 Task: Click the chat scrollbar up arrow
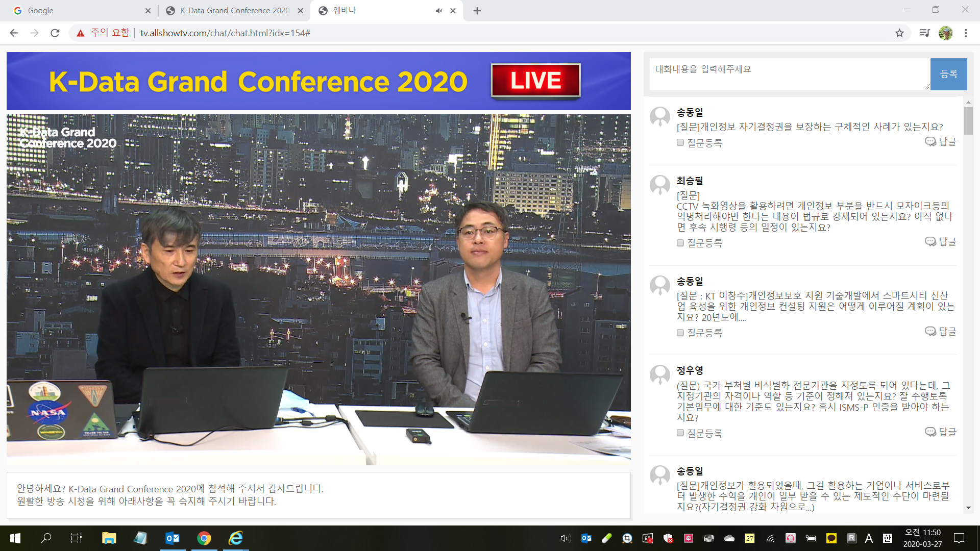click(968, 103)
